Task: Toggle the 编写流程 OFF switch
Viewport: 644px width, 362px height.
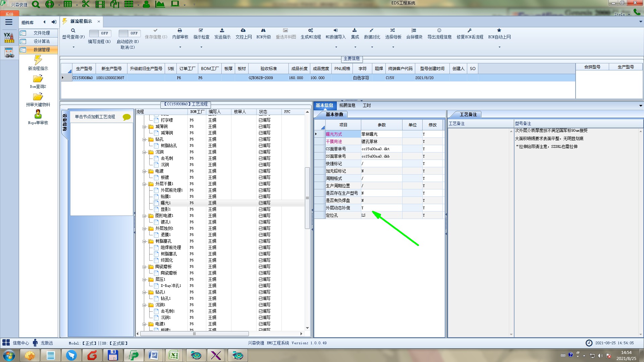Action: 99,34
